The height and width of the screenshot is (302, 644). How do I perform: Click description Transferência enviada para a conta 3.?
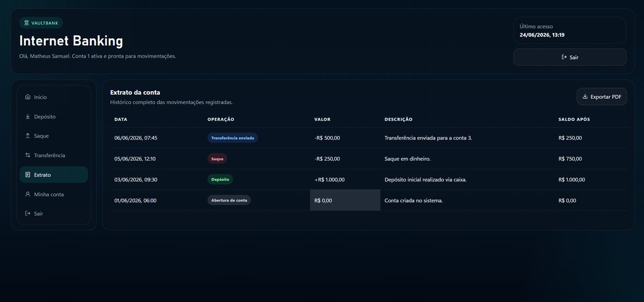pyautogui.click(x=428, y=138)
